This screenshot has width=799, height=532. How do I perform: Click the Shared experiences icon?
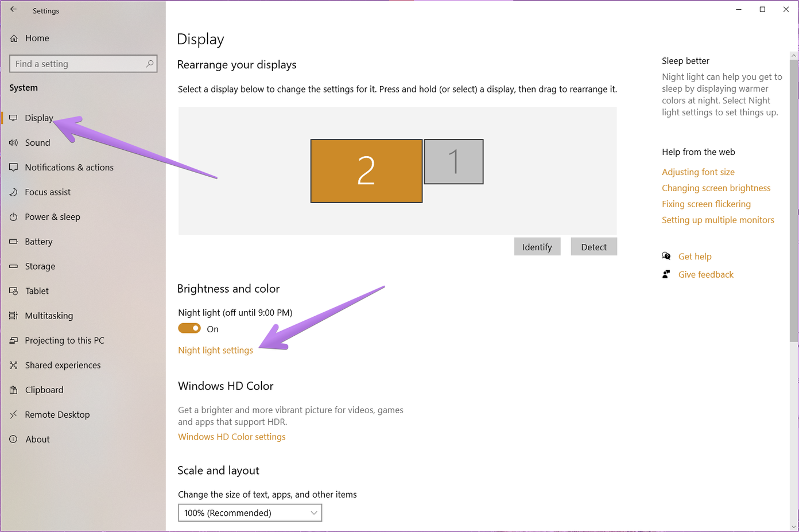(13, 365)
